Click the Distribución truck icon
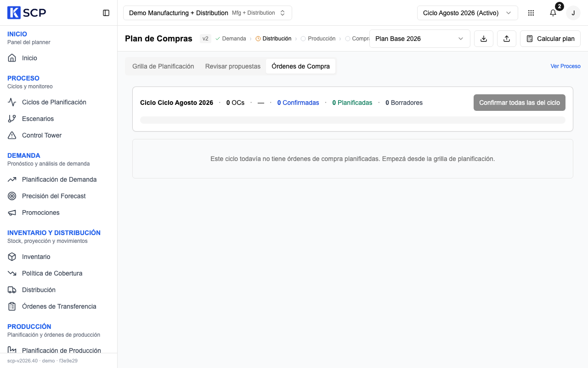The height and width of the screenshot is (368, 588). (x=12, y=290)
